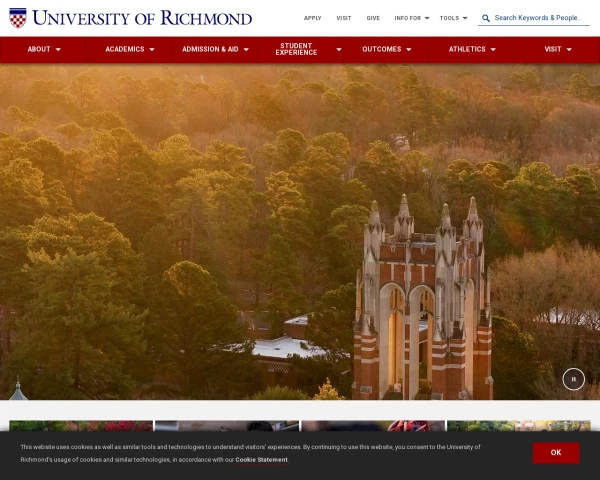
Task: Click the search magnifier icon
Action: 486,18
